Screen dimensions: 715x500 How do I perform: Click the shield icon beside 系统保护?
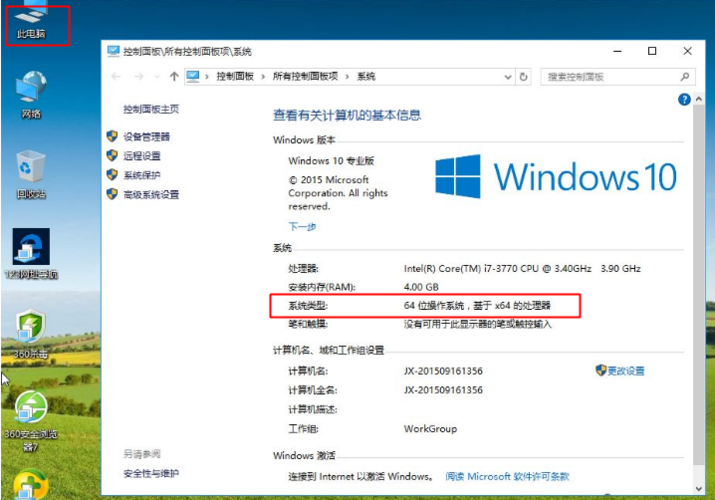click(x=112, y=175)
